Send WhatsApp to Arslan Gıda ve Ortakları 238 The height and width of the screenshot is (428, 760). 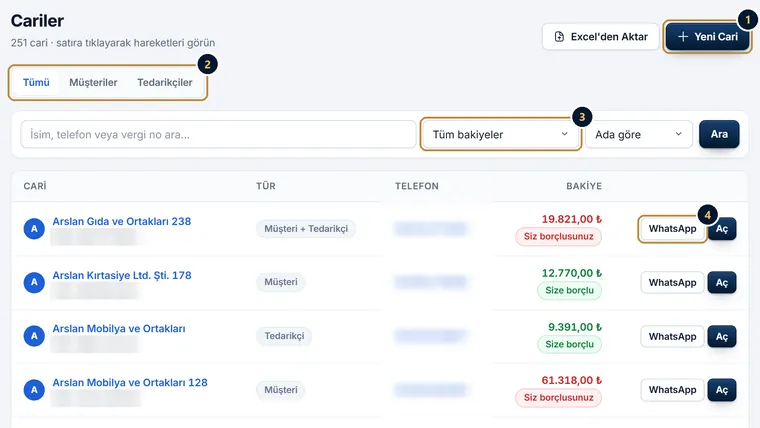point(672,229)
